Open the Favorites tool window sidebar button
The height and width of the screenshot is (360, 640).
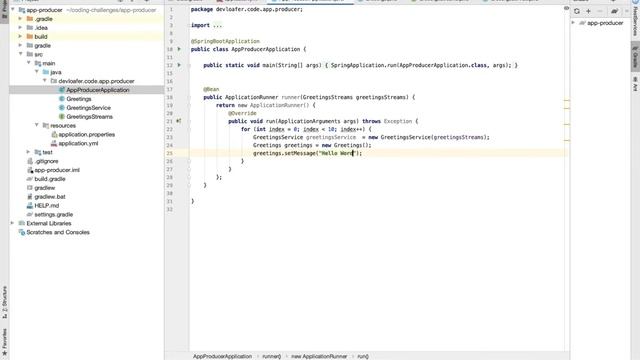(x=4, y=342)
